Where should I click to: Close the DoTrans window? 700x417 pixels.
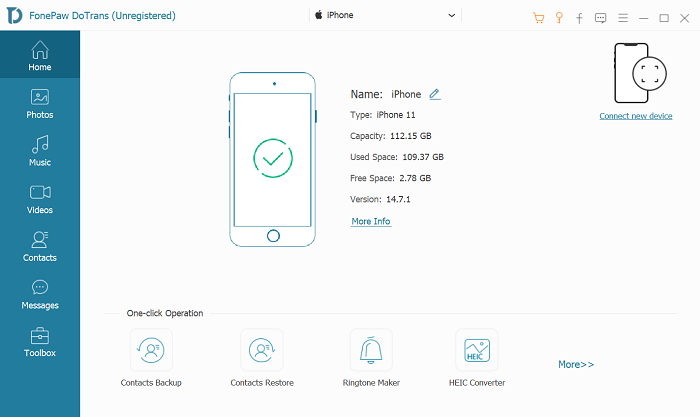(x=684, y=18)
